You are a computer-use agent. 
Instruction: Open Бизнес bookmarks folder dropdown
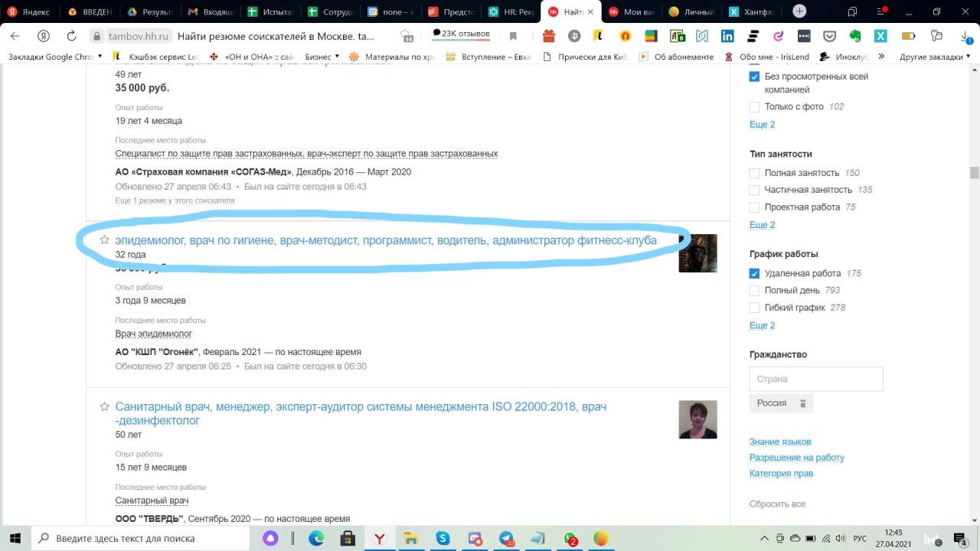click(322, 57)
